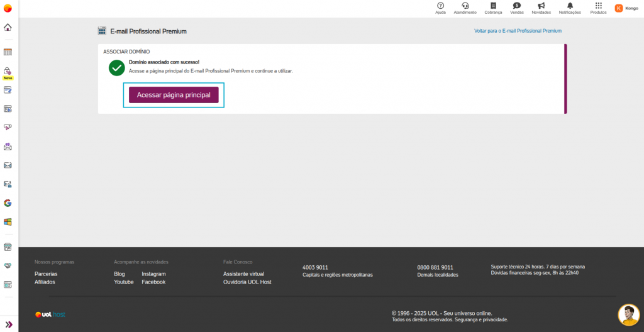This screenshot has width=644, height=332.
Task: Open Produtos grid menu in top bar
Action: 599,8
